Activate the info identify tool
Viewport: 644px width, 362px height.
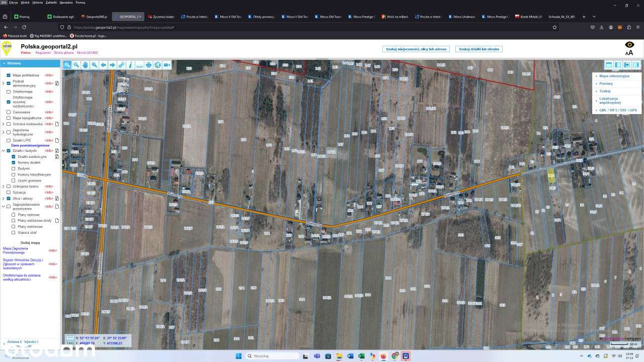(130, 65)
